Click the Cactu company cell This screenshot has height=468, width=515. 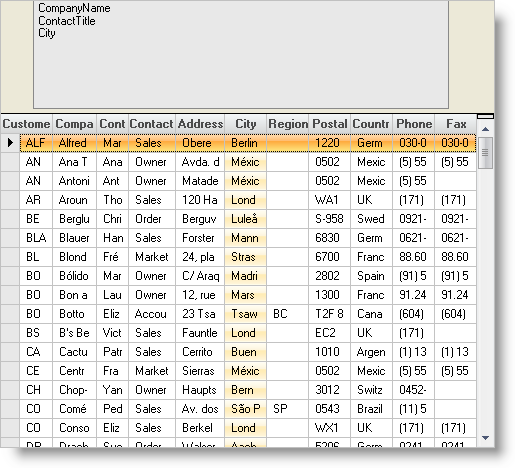coord(74,352)
